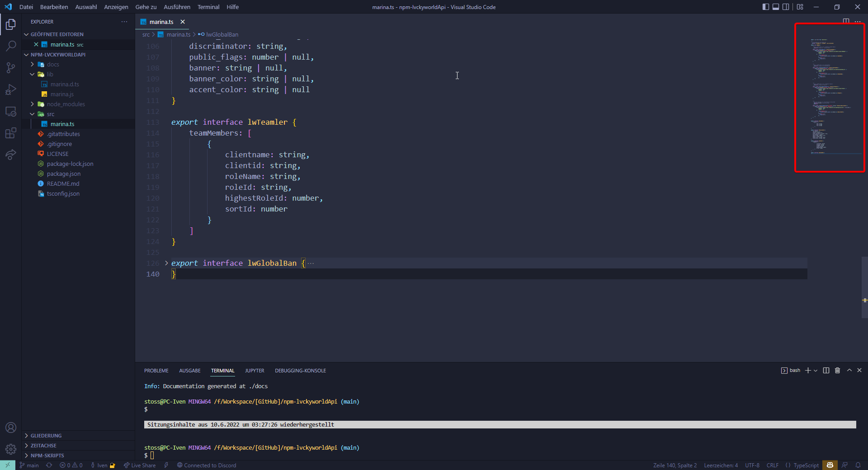This screenshot has width=868, height=470.
Task: Open Run and Debug view
Action: [x=11, y=89]
